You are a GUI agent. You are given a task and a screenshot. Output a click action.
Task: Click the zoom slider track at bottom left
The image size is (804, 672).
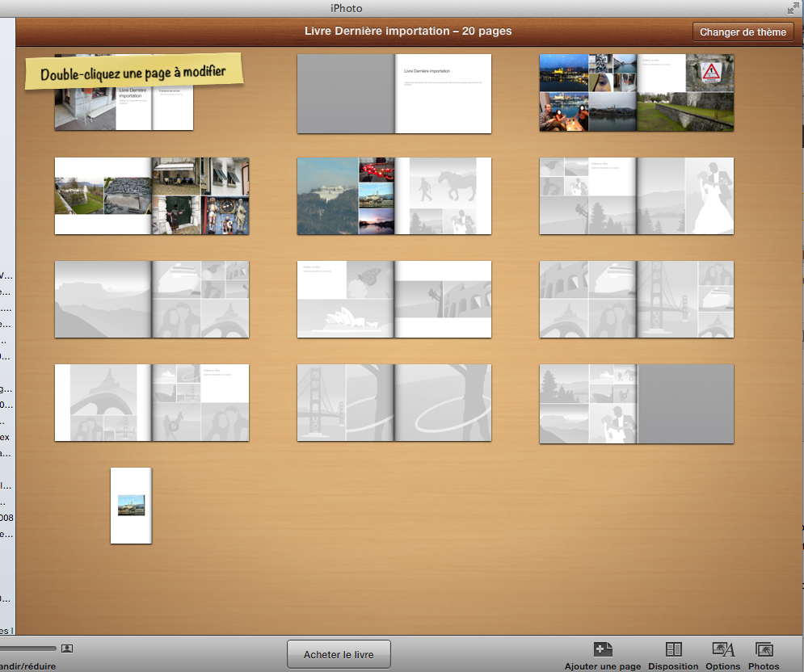[x=28, y=648]
